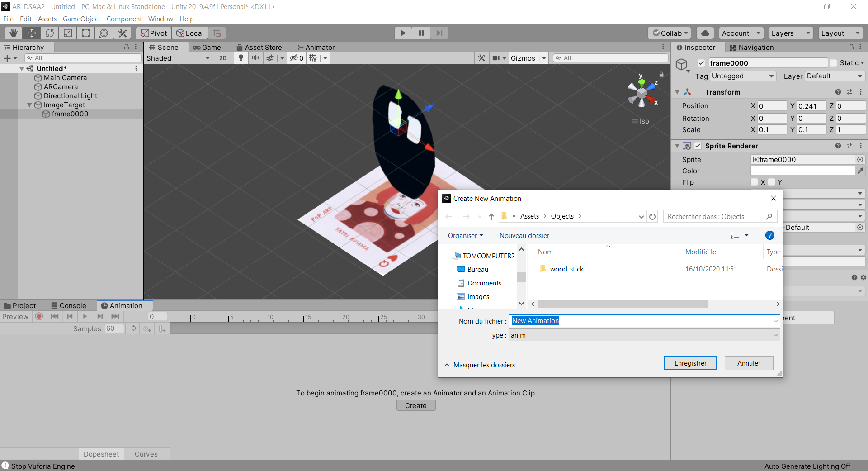868x471 pixels.
Task: Click the Enregistrer button
Action: tap(690, 363)
